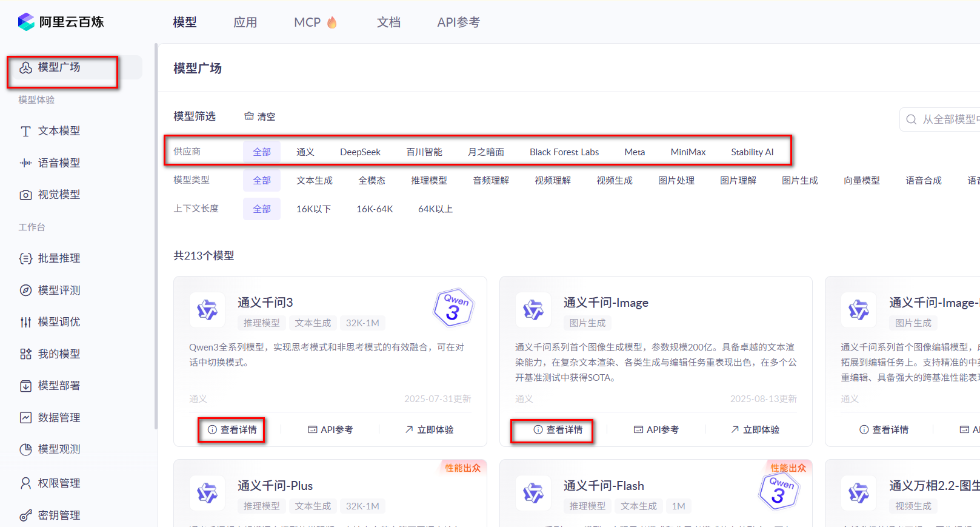The width and height of the screenshot is (980, 527).
Task: Select 全部 in the 供应商 filter row
Action: pyautogui.click(x=262, y=152)
